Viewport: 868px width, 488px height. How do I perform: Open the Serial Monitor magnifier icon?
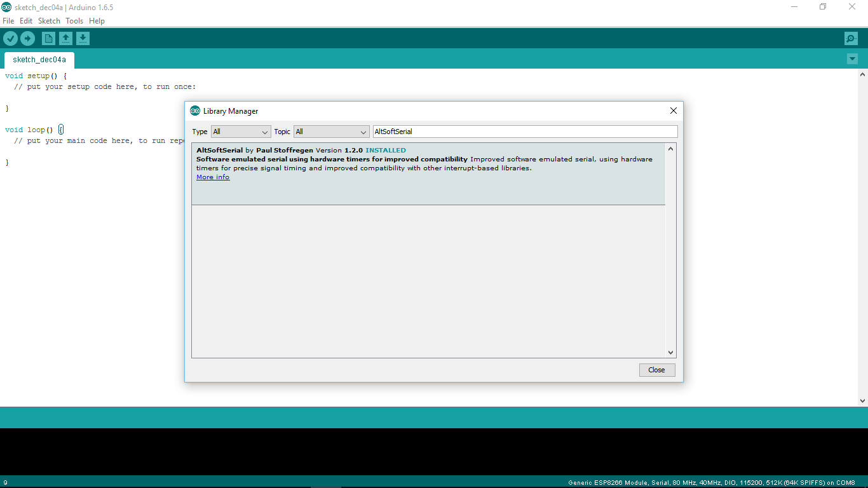click(x=851, y=39)
